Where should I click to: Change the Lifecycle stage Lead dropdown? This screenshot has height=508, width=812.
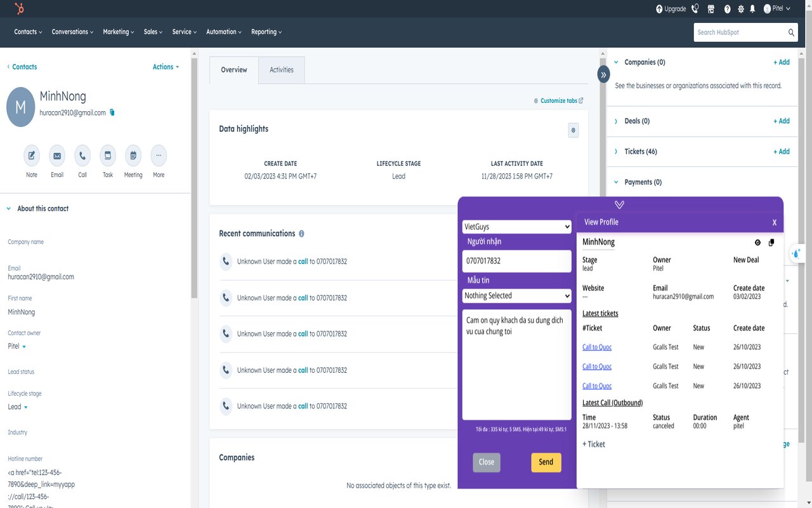pyautogui.click(x=18, y=407)
